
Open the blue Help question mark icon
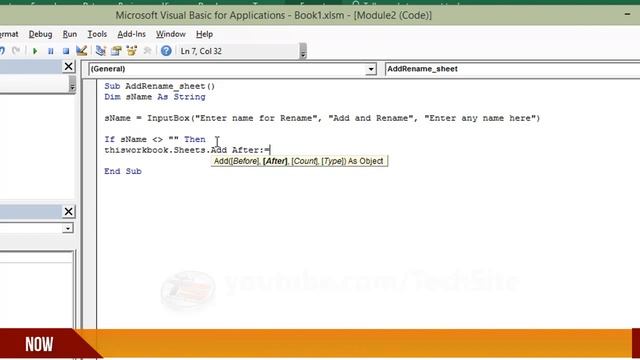(166, 51)
